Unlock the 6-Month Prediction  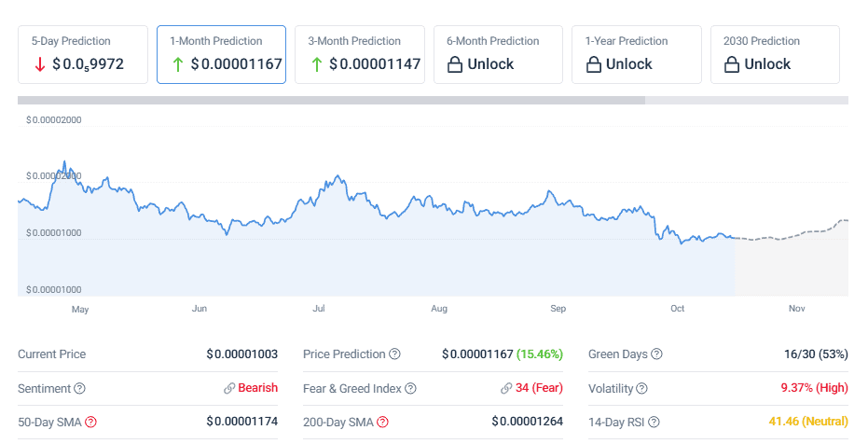[498, 55]
